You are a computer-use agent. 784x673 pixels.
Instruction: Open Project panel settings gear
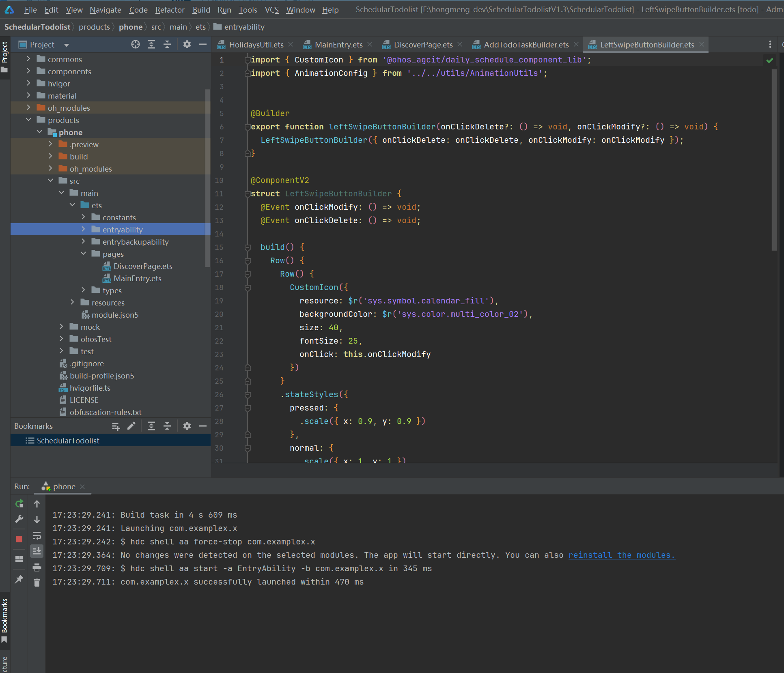[x=187, y=45]
